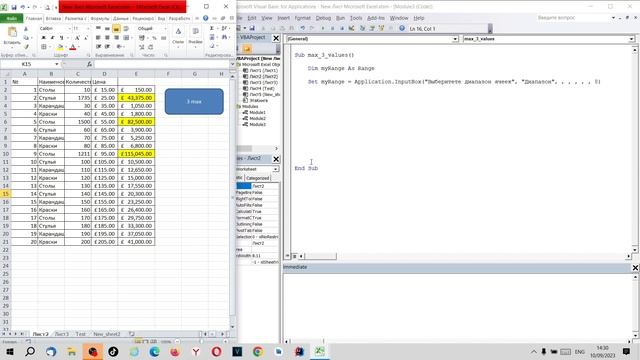The image size is (640, 360).
Task: Switch to the Данные ribbon tab
Action: 120,18
